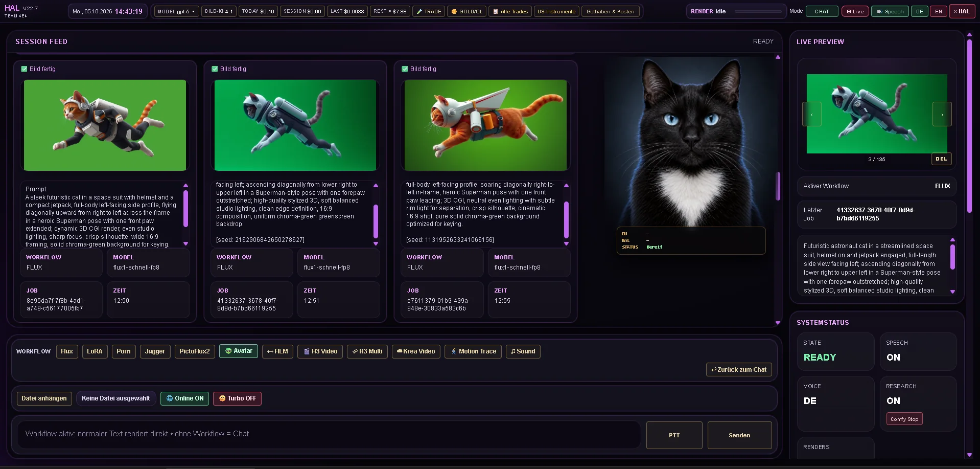The image size is (980, 469).
Task: Click the Comfy Stop button
Action: click(x=904, y=419)
